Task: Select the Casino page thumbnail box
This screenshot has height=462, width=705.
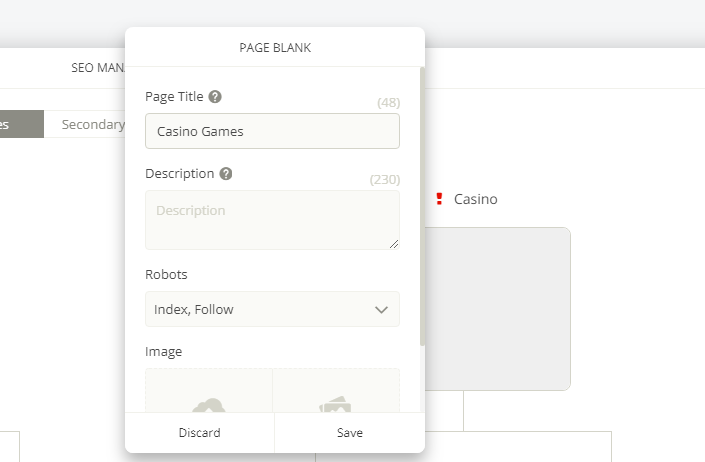Action: pos(498,309)
